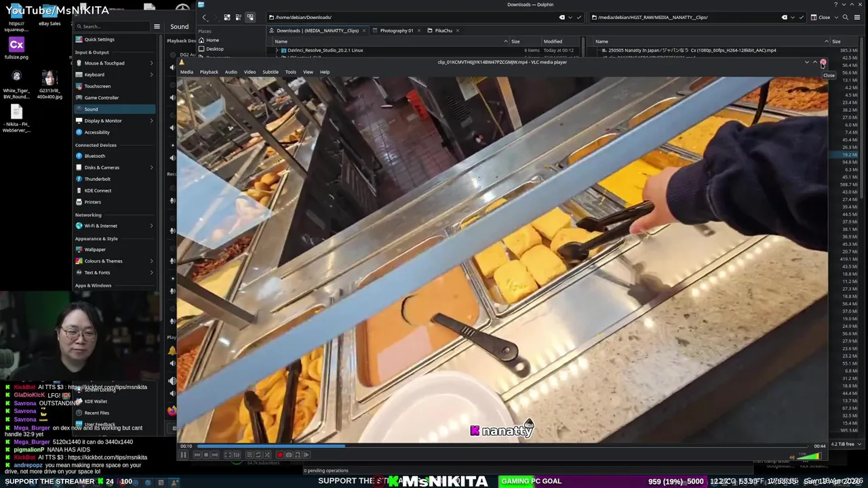Open Printers settings
The image size is (868, 488).
[114, 202]
